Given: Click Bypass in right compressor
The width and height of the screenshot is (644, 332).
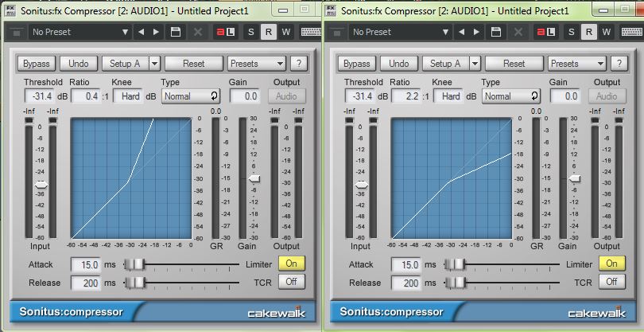Looking at the screenshot, I should [356, 64].
